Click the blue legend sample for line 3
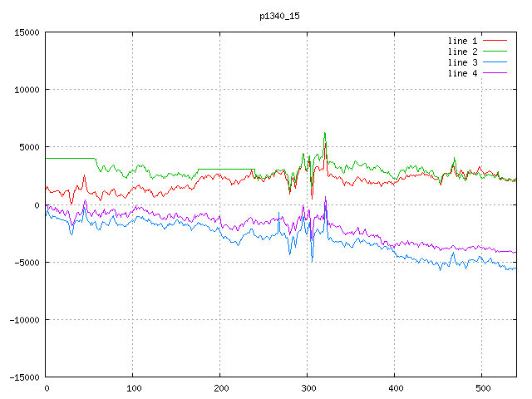The width and height of the screenshot is (532, 399). point(495,62)
